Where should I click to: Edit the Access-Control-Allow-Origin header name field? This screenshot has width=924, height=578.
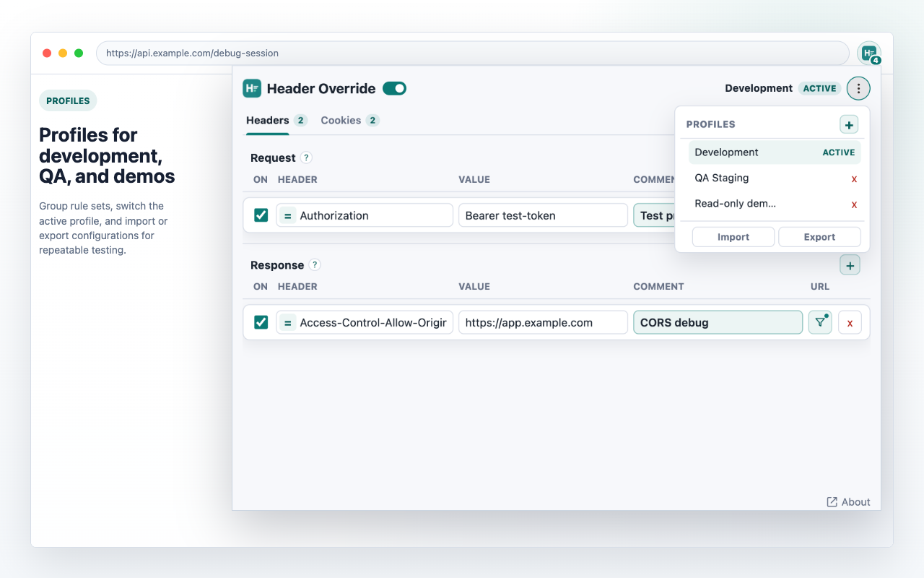point(365,322)
